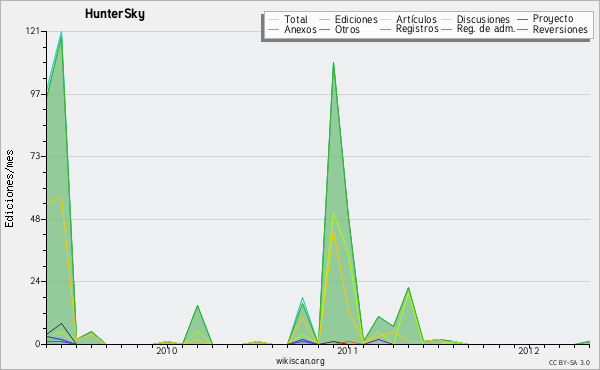Click the HunterSky chart title
600x370 pixels.
[115, 14]
